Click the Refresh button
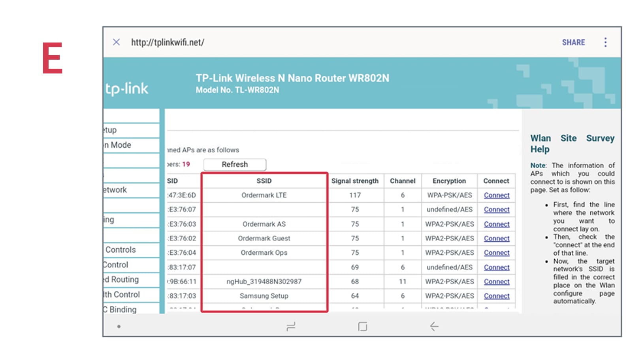Screen dimensions: 644x359 (x=235, y=164)
